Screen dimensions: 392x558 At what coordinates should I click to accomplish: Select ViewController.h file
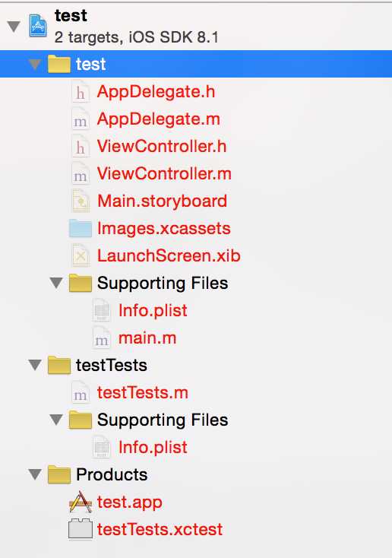pyautogui.click(x=162, y=146)
